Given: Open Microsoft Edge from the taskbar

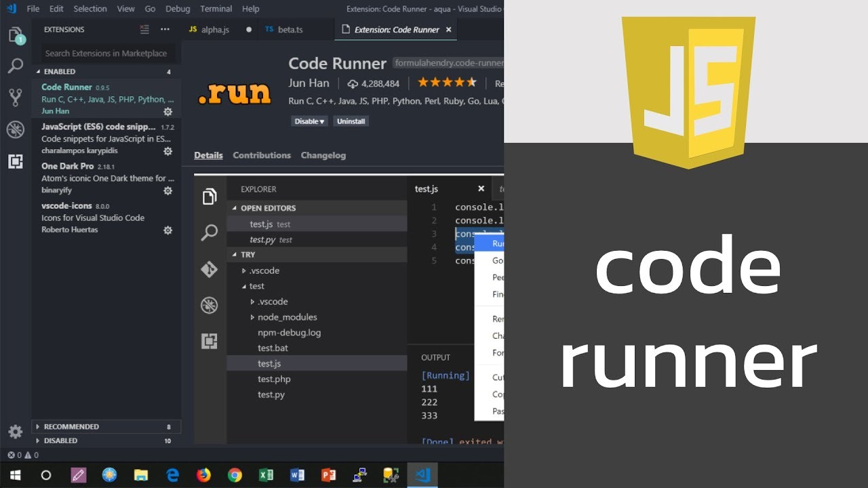Looking at the screenshot, I should pos(172,475).
